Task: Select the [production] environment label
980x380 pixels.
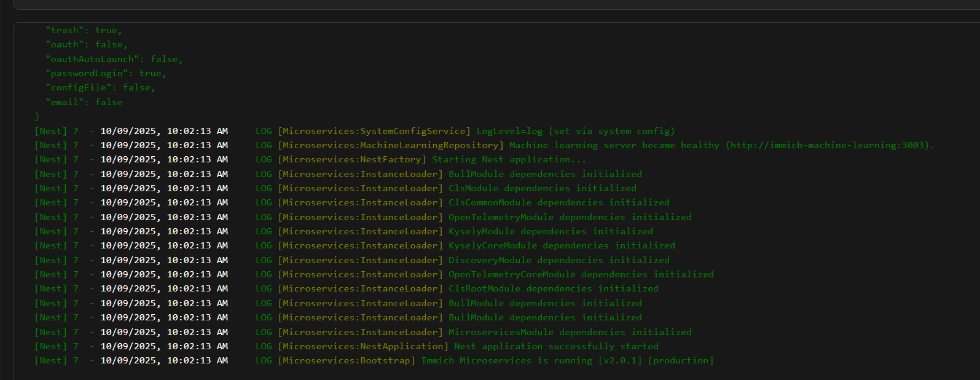Action: 681,360
